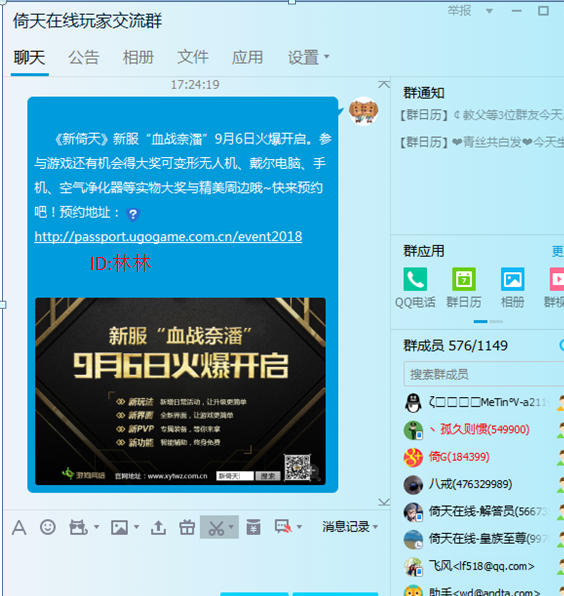Click the 群成员 576/1149 heading
Image resolution: width=564 pixels, height=596 pixels.
[x=455, y=346]
